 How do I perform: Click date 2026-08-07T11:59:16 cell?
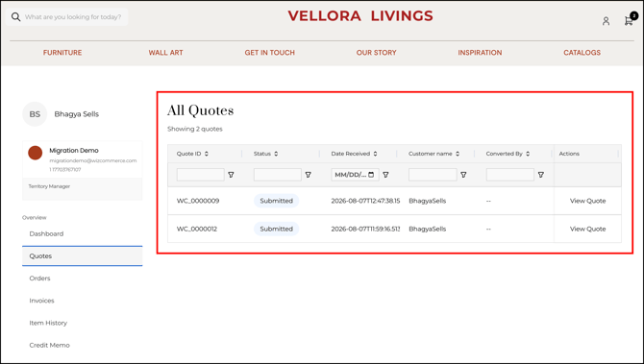click(x=365, y=229)
